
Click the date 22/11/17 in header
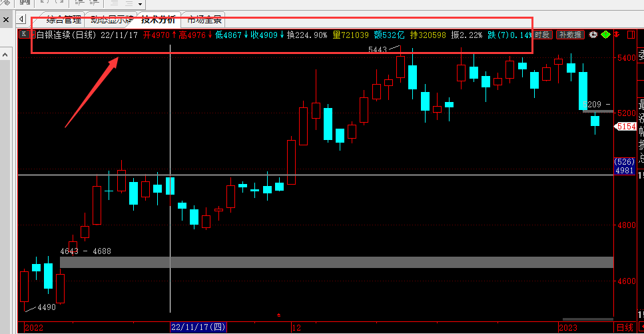pos(119,35)
